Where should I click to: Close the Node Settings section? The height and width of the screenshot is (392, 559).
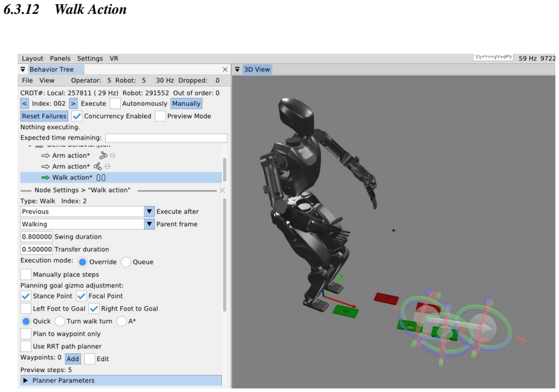[222, 190]
